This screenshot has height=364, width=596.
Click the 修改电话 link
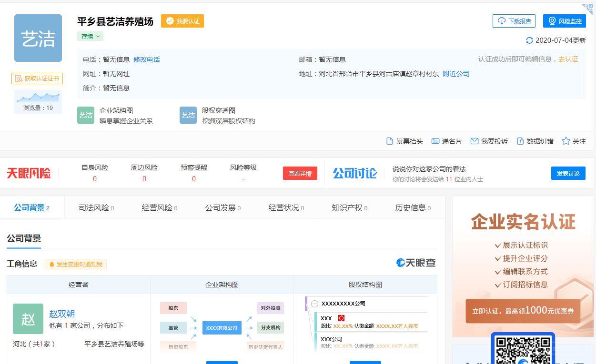(x=147, y=59)
